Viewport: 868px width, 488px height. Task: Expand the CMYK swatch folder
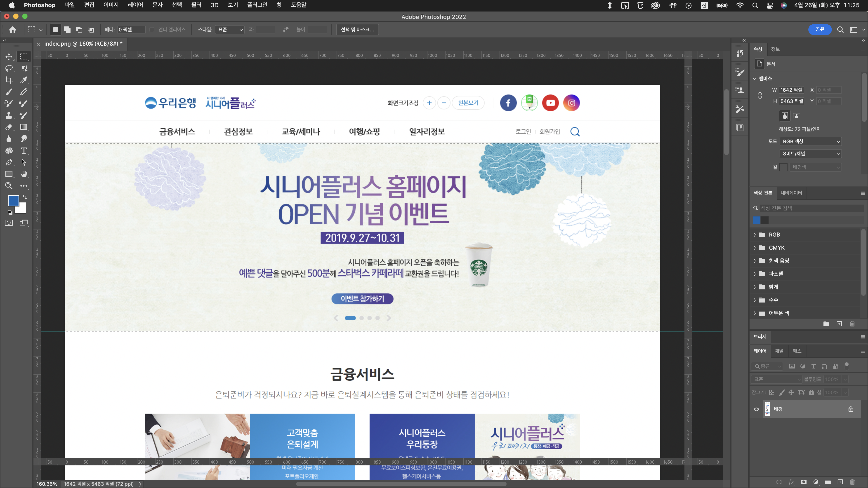coord(755,248)
